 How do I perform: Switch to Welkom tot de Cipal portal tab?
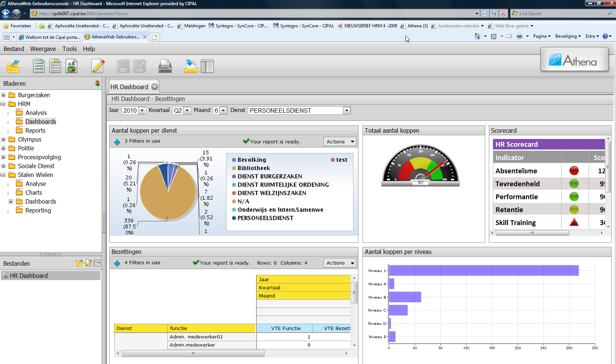[50, 37]
